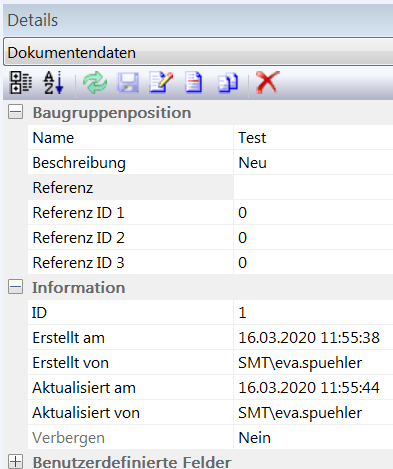393x469 pixels.
Task: Select the Referenz ID 1 value
Action: coord(313,212)
